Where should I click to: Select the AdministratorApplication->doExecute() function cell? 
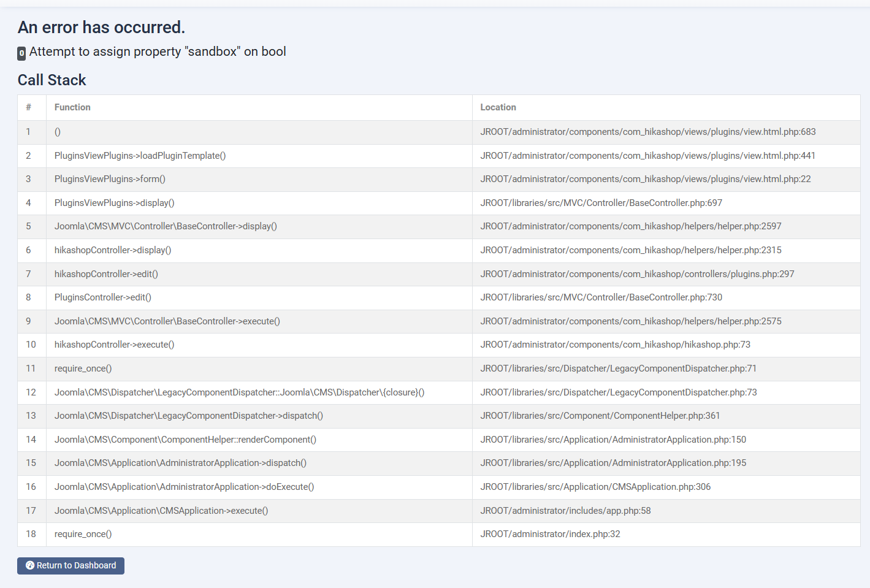click(x=184, y=487)
